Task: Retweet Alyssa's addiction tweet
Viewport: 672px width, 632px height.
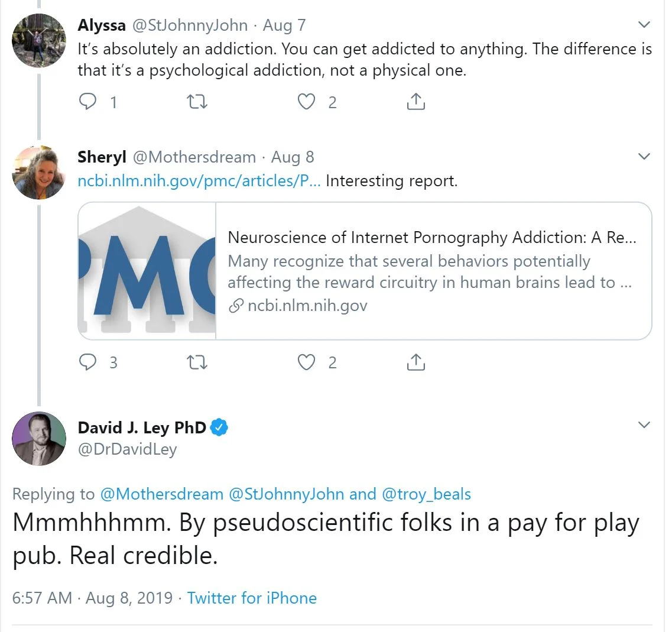Action: [197, 102]
